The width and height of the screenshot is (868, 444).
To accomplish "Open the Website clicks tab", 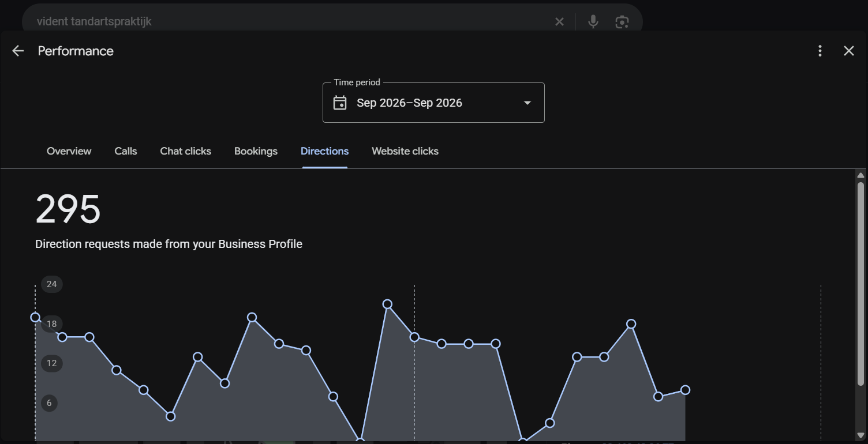I will pos(405,151).
